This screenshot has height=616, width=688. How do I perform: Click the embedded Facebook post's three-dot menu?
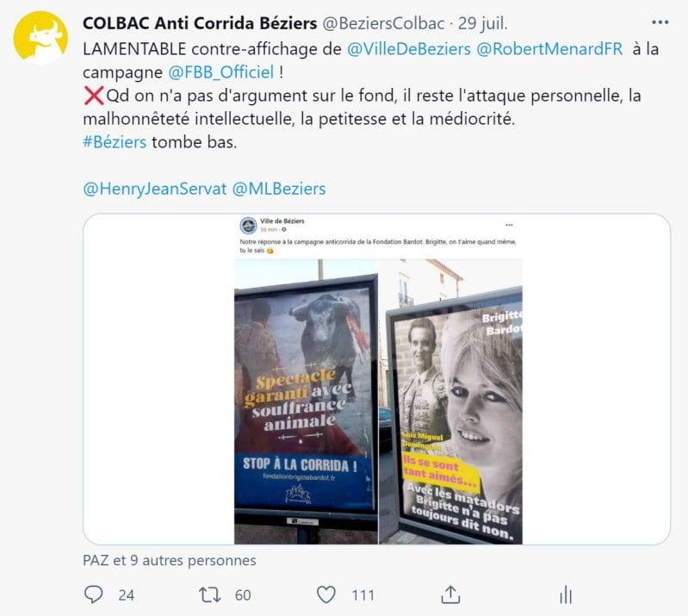click(x=509, y=225)
